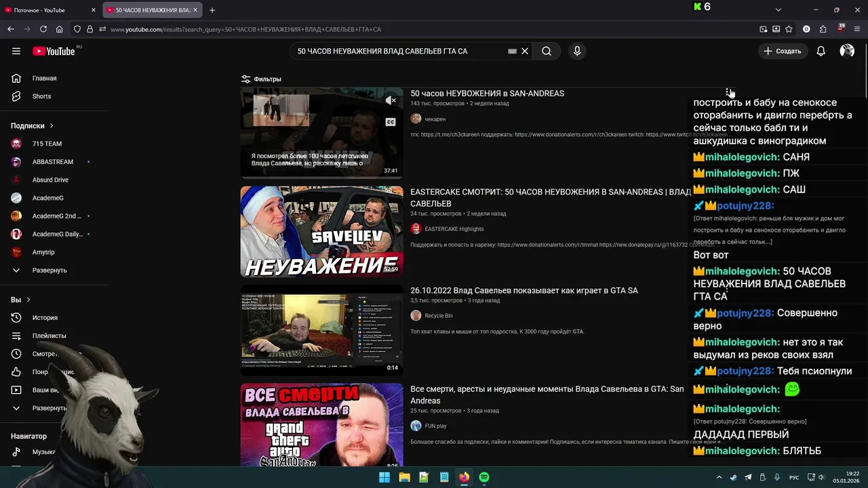Open the browser extensions puzzle icon

tap(823, 29)
